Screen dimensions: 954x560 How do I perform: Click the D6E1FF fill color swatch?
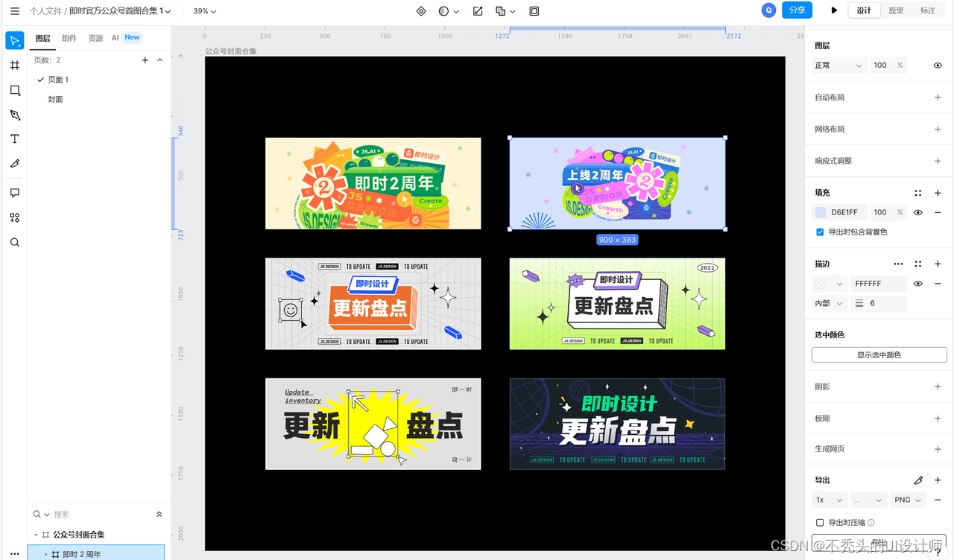click(821, 212)
